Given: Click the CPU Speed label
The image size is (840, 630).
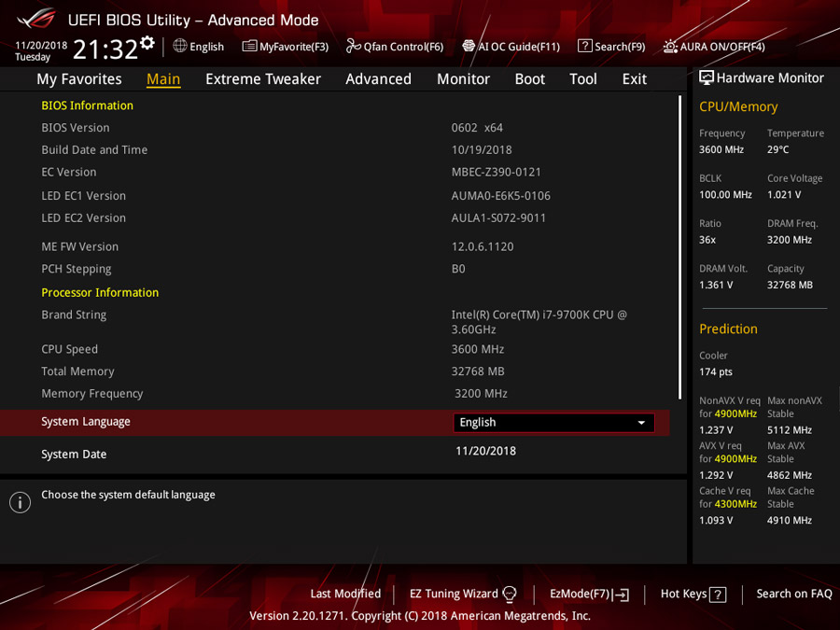Looking at the screenshot, I should click(x=70, y=349).
